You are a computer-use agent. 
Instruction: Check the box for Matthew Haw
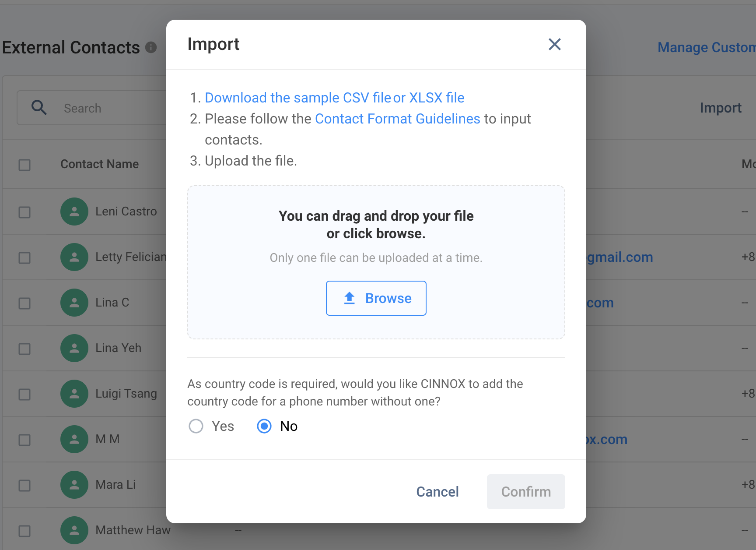[x=24, y=531]
